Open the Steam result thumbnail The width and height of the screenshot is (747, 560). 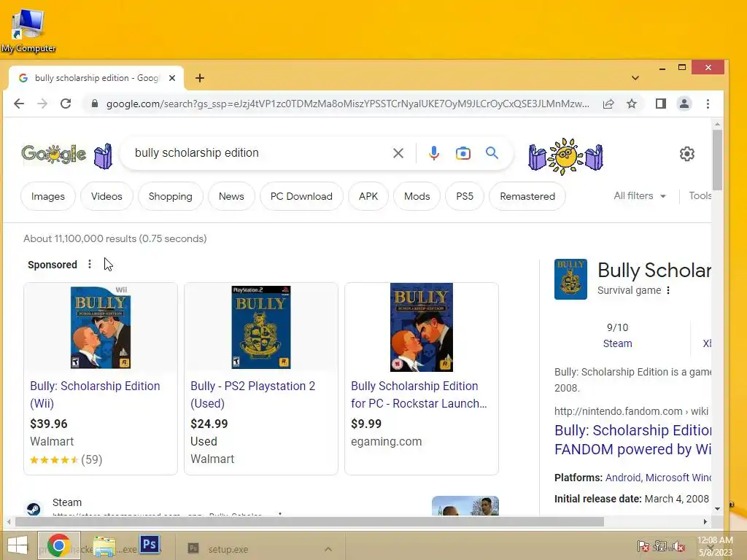click(465, 506)
